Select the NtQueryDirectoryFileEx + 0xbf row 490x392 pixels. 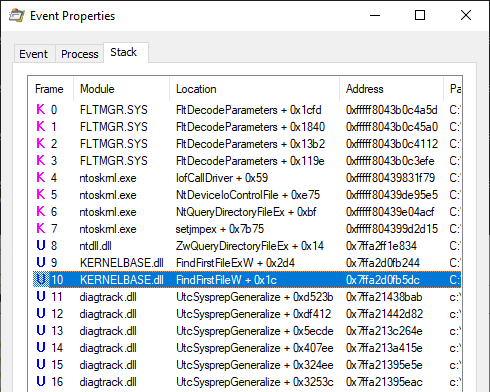click(245, 212)
